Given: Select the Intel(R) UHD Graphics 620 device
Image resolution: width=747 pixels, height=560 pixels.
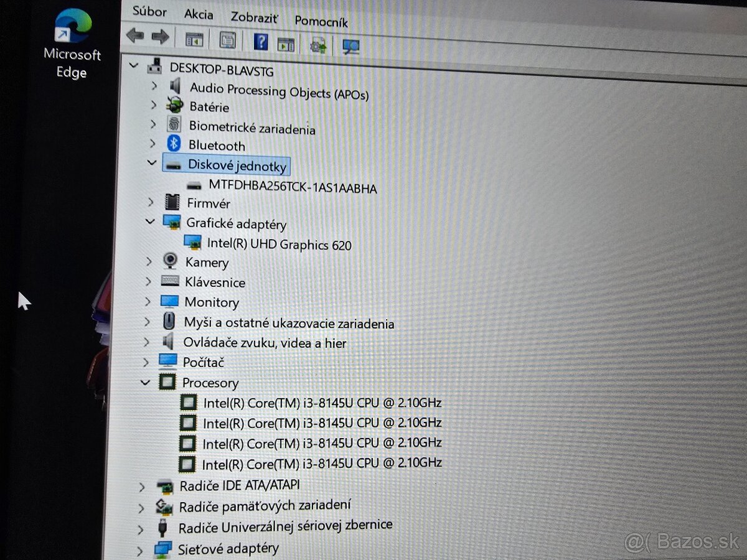Looking at the screenshot, I should 278,244.
